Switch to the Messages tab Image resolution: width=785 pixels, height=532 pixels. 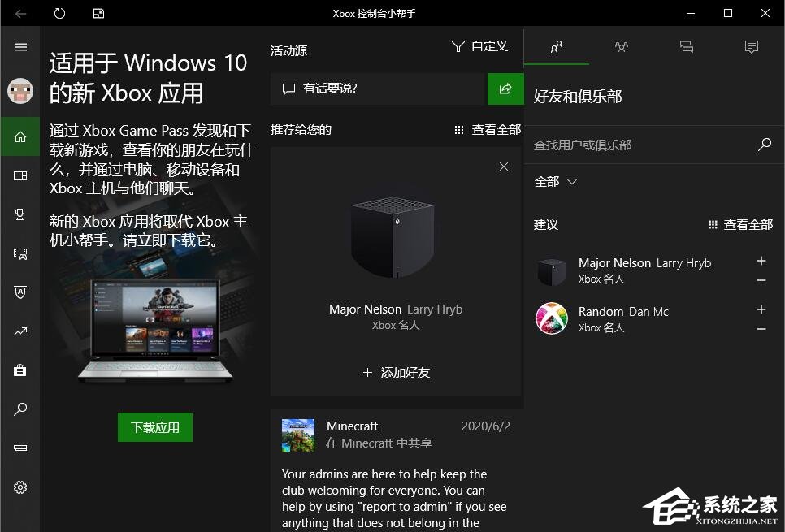pyautogui.click(x=687, y=47)
